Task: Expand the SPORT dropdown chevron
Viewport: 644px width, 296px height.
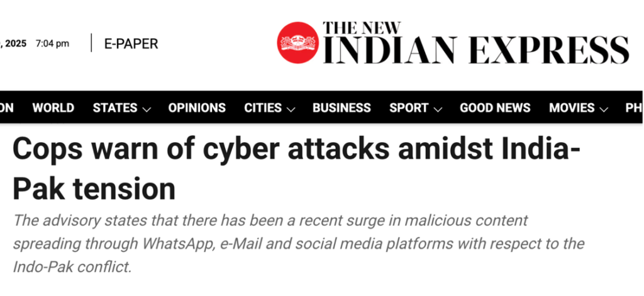Action: [x=438, y=110]
